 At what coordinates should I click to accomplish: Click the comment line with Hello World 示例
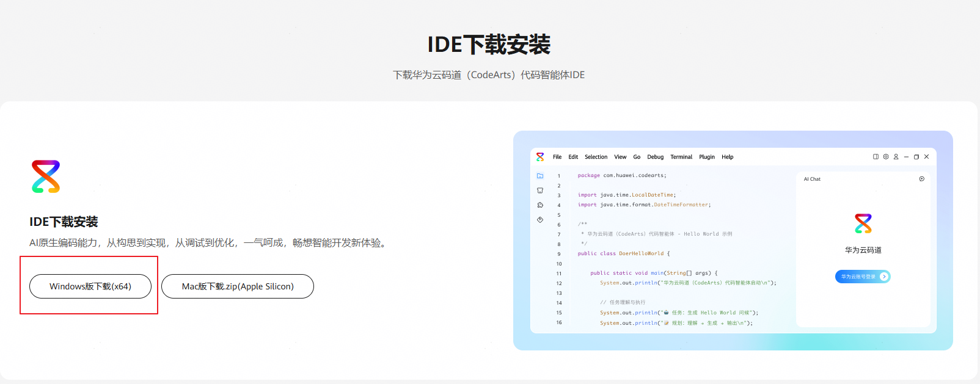pos(656,234)
